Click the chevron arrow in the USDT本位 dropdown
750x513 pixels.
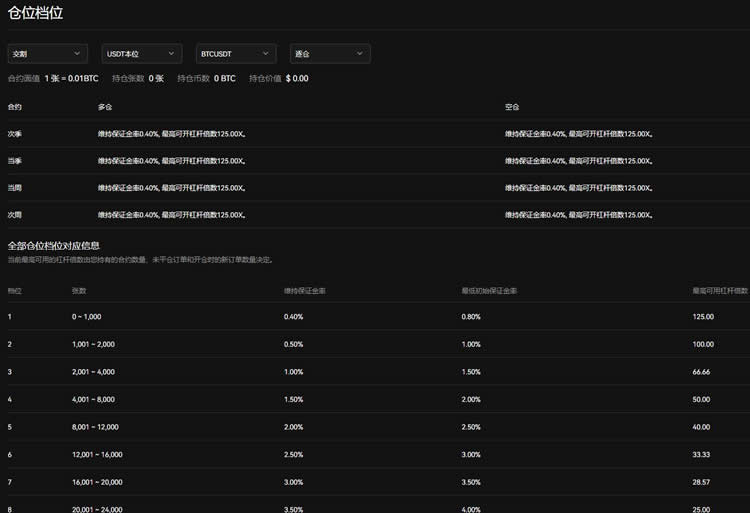(172, 54)
